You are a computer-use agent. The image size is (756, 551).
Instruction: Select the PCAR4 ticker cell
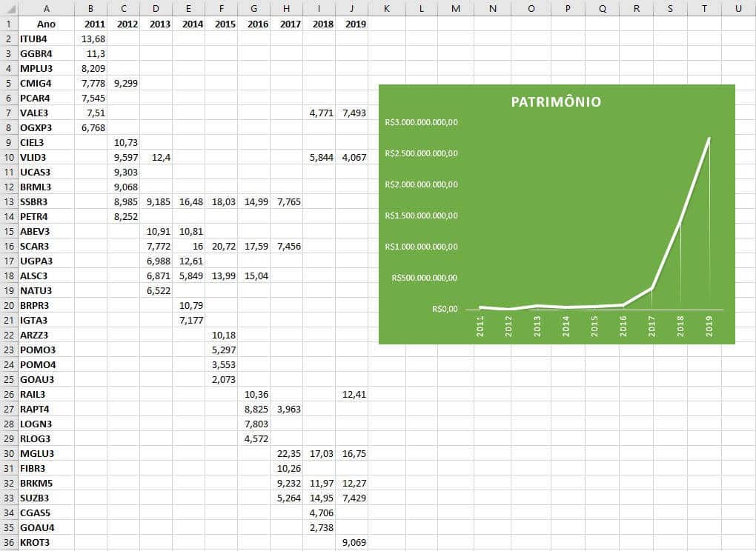pyautogui.click(x=46, y=98)
